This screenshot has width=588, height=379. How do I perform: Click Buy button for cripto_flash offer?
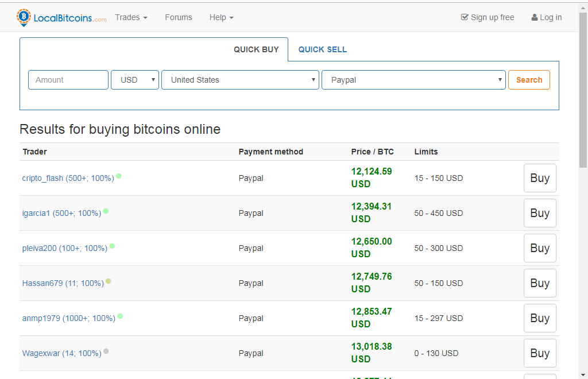(x=540, y=178)
